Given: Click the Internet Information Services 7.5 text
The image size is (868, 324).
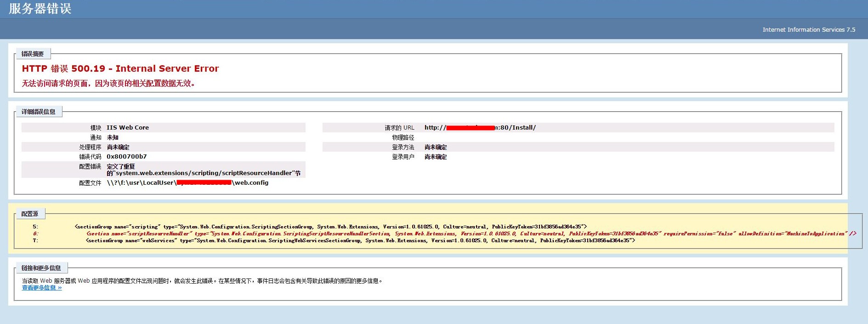Looking at the screenshot, I should 809,29.
